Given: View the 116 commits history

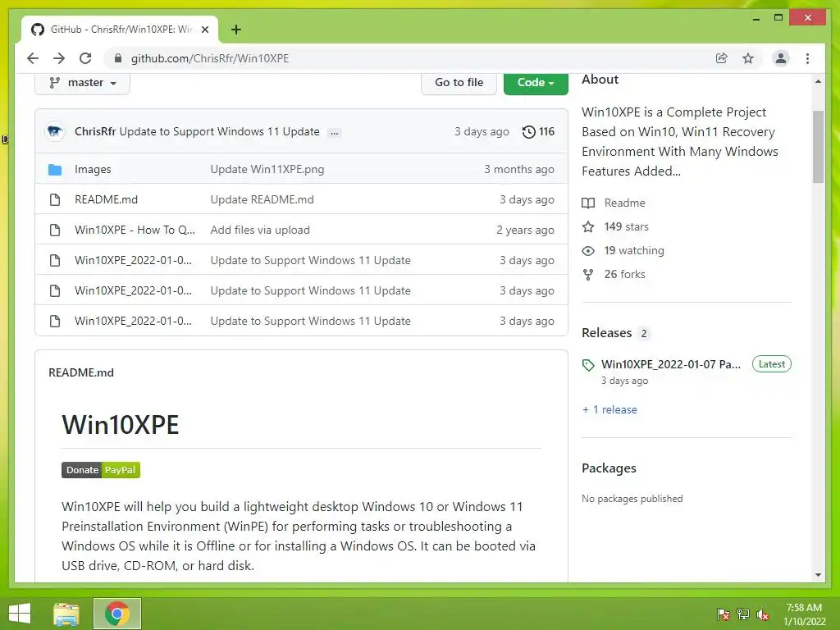Looking at the screenshot, I should (538, 132).
